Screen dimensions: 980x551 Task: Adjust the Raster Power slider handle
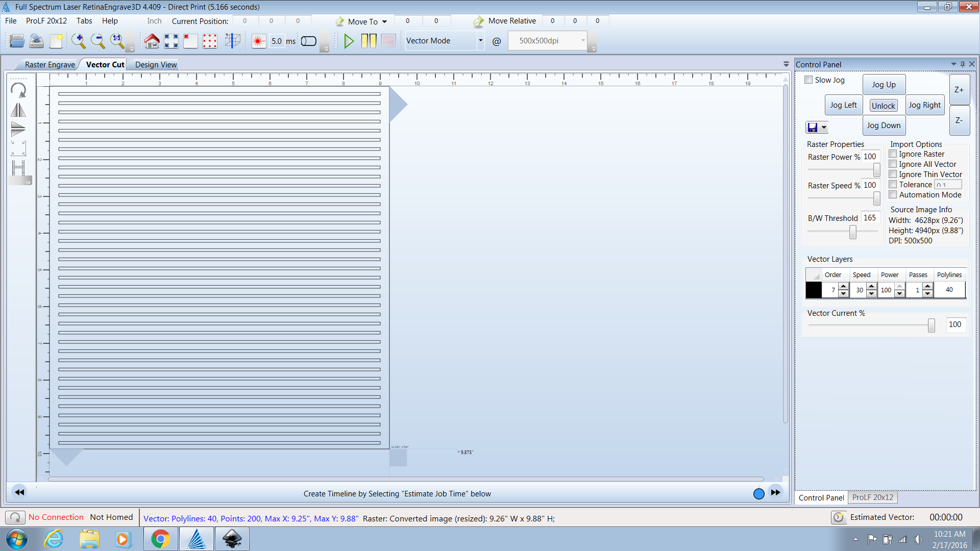(876, 169)
